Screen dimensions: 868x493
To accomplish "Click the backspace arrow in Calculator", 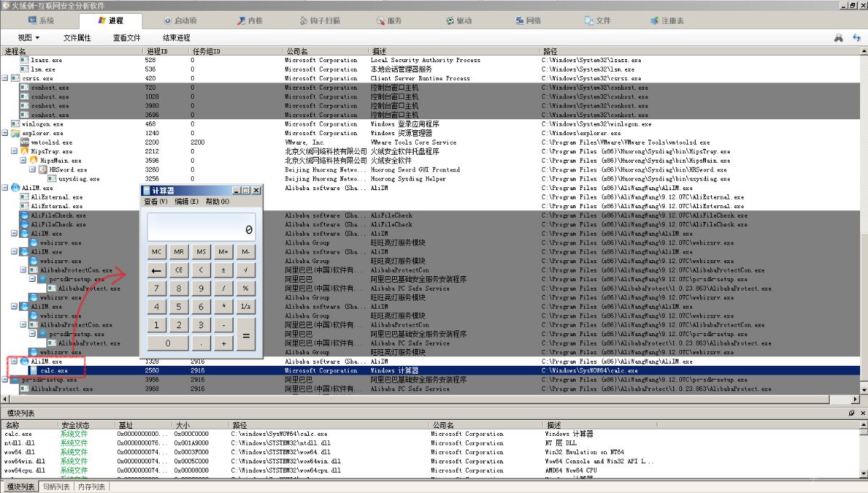I will (x=156, y=270).
